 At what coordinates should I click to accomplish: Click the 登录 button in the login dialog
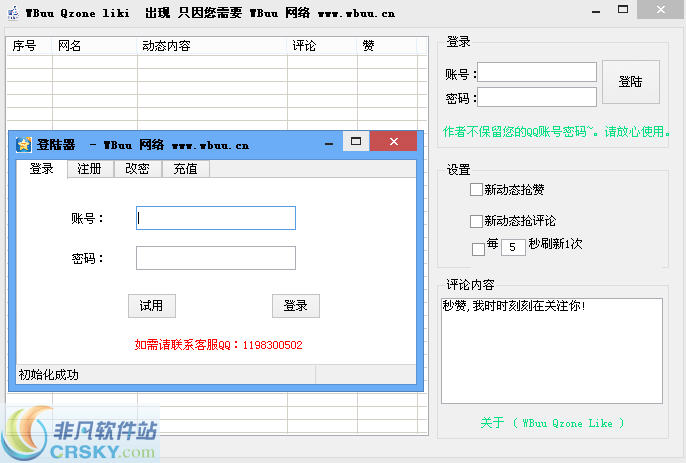point(296,305)
